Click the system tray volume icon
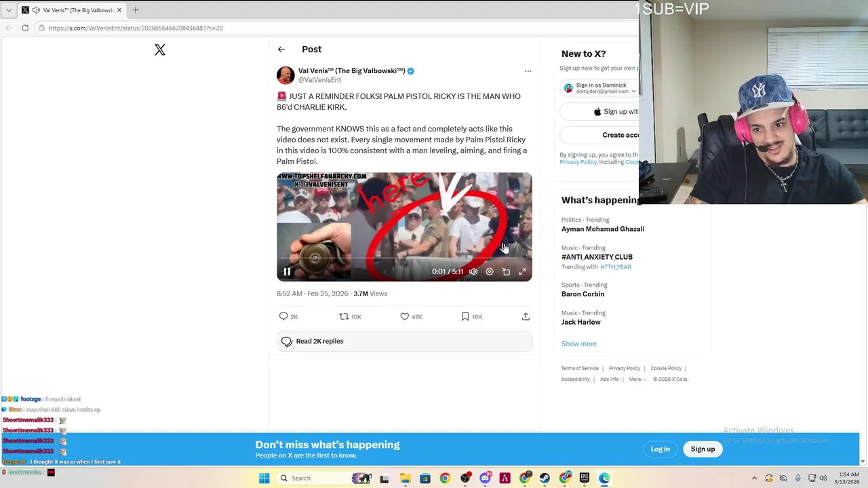868x488 pixels. tap(823, 479)
